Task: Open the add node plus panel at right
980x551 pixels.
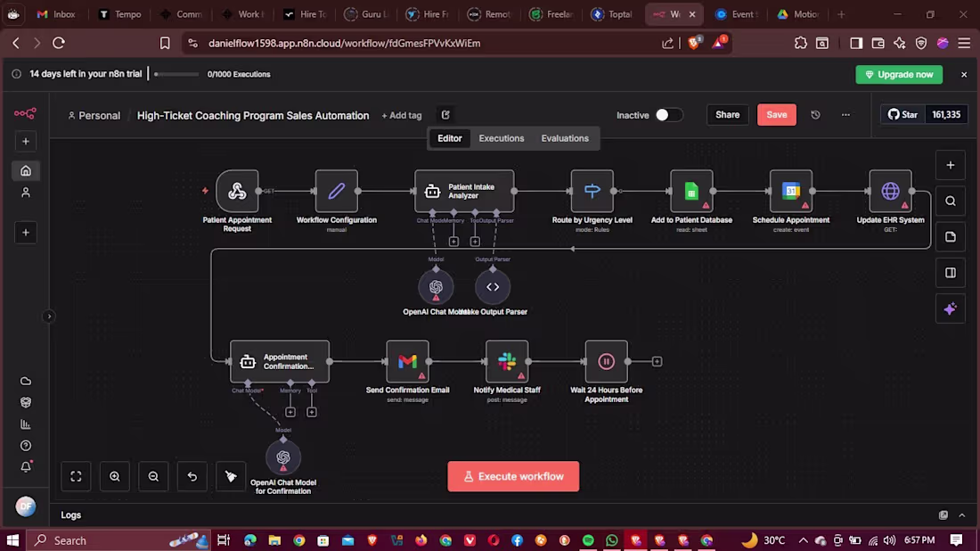Action: (x=950, y=165)
